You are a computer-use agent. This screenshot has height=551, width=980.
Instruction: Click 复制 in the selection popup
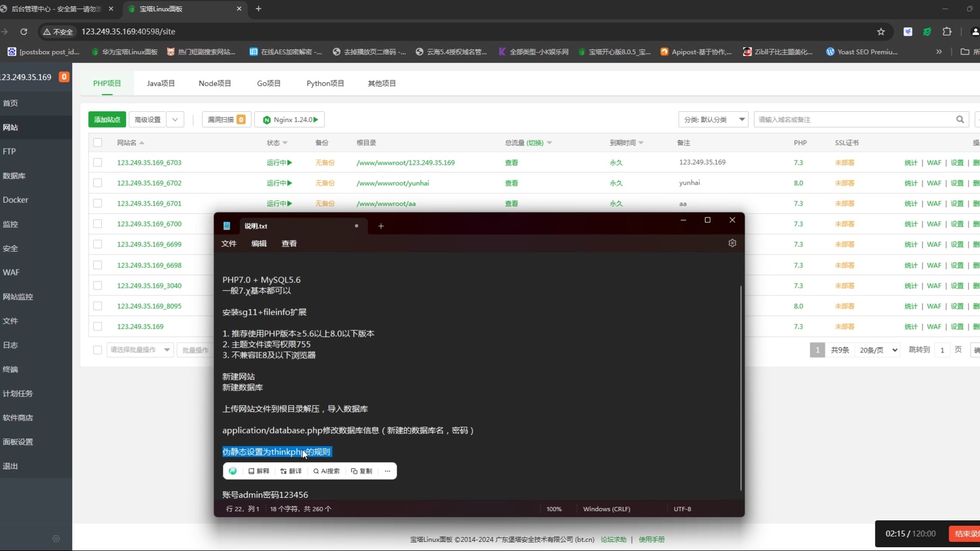tap(361, 471)
